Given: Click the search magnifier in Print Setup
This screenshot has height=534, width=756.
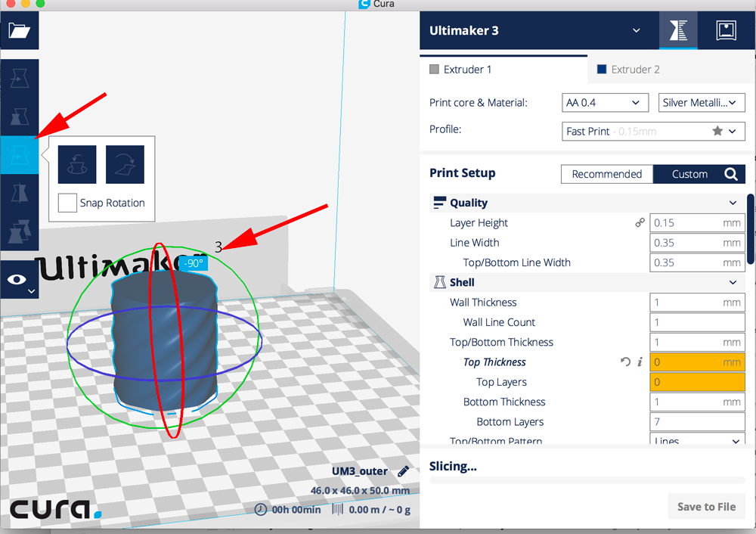Looking at the screenshot, I should [731, 174].
